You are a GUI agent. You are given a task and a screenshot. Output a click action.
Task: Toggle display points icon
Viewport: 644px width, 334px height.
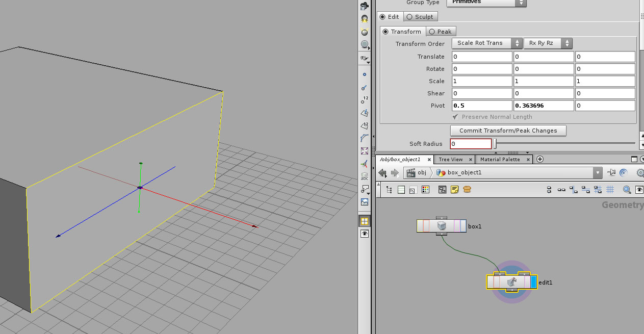364,74
